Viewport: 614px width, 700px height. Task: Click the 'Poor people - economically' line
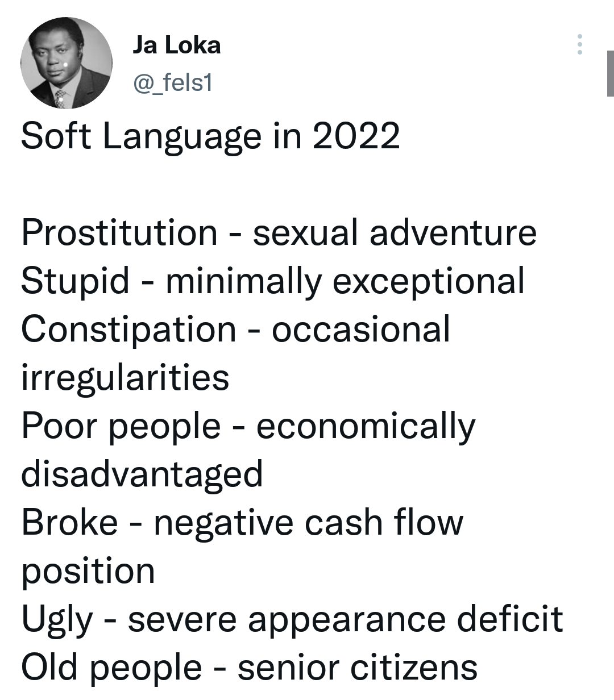click(248, 426)
